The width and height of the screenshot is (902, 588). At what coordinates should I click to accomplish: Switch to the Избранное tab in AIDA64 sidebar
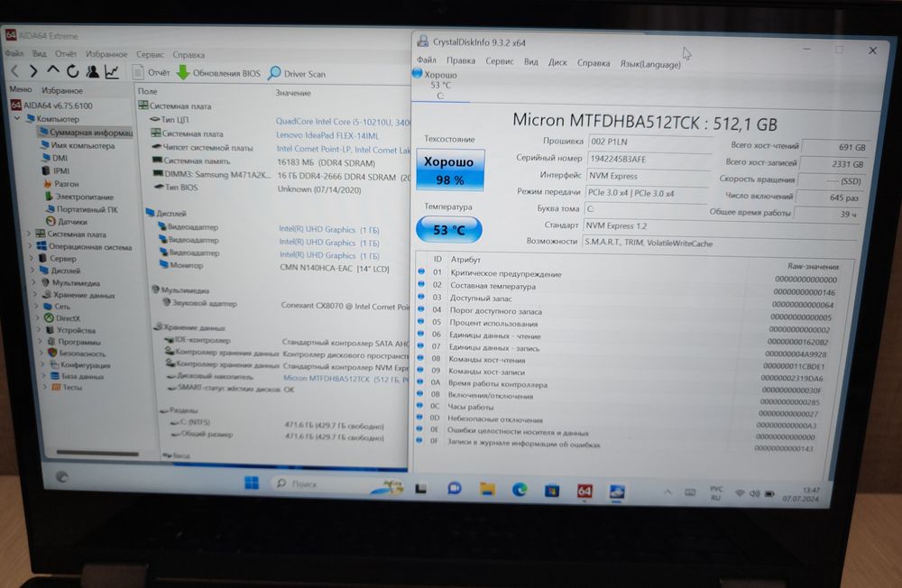point(62,90)
